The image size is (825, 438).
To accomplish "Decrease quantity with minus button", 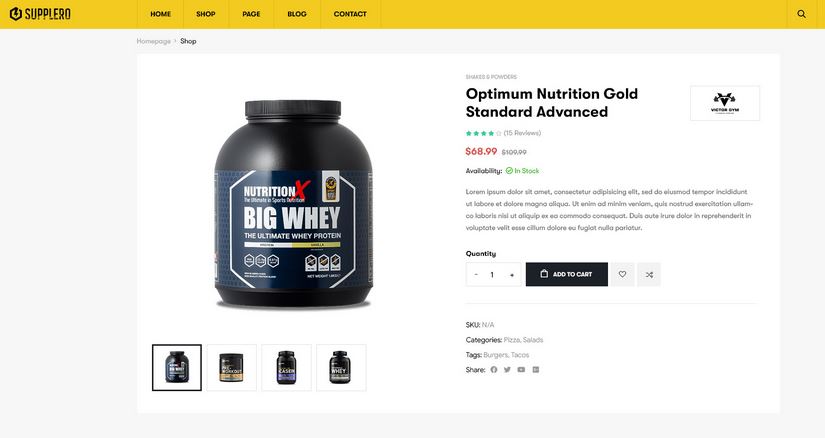I will 476,275.
